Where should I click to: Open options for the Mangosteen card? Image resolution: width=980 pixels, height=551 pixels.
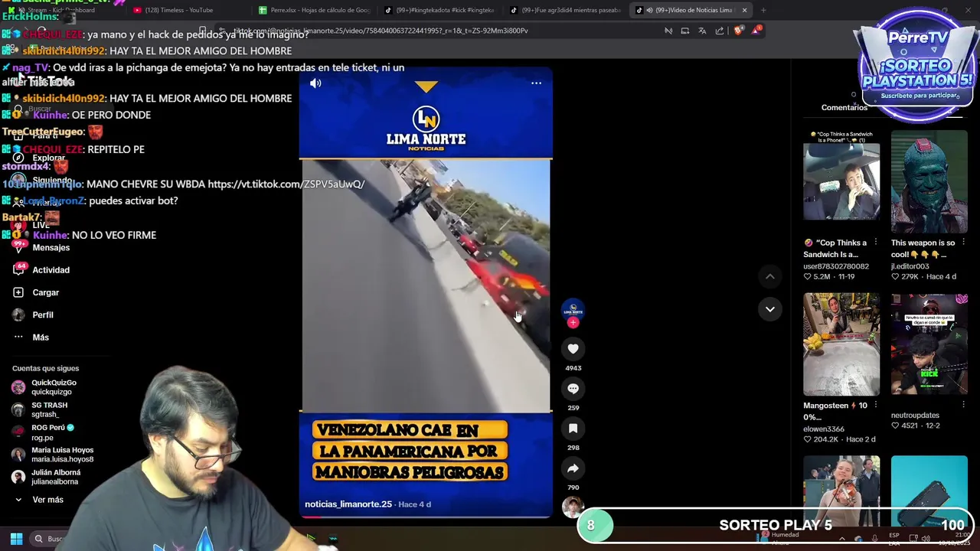(876, 406)
